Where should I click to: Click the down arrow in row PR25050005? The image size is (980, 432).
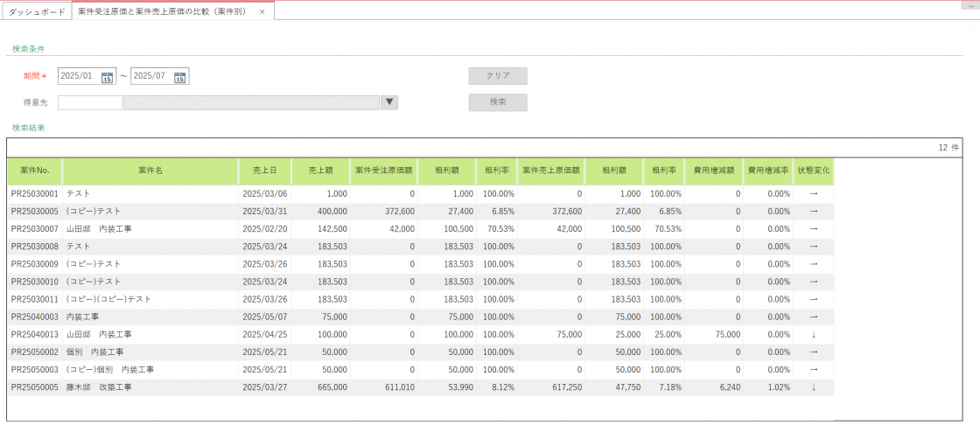point(814,387)
